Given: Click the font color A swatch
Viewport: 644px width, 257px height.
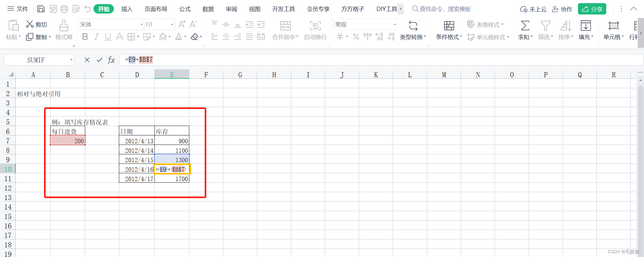Looking at the screenshot, I should (x=178, y=37).
